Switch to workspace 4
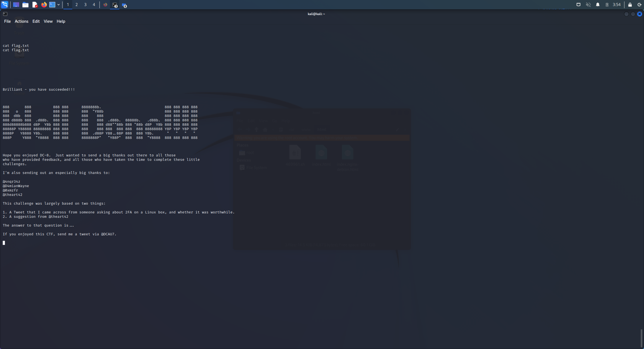Image resolution: width=644 pixels, height=349 pixels. [94, 5]
